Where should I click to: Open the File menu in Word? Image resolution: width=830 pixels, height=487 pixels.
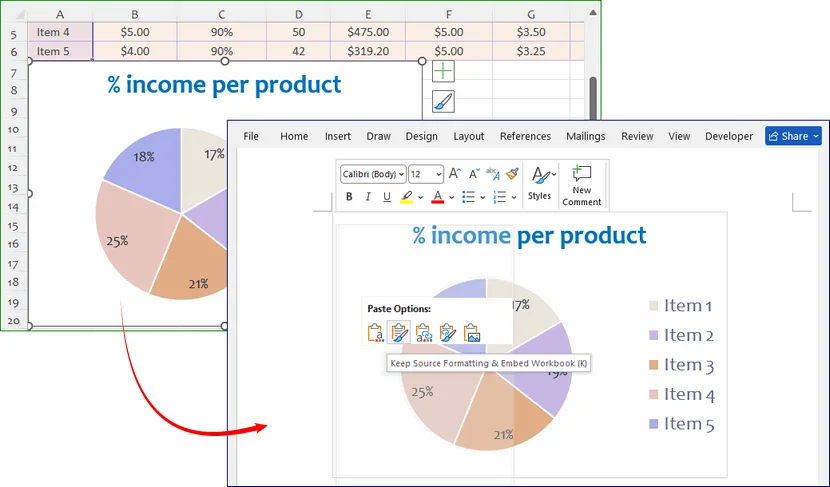(251, 136)
